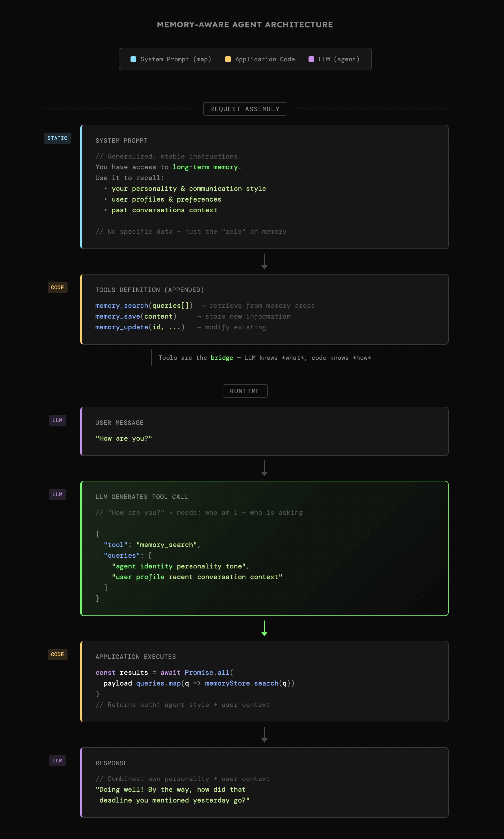
Task: Click the CODE badge beside Application Executes
Action: click(x=57, y=655)
